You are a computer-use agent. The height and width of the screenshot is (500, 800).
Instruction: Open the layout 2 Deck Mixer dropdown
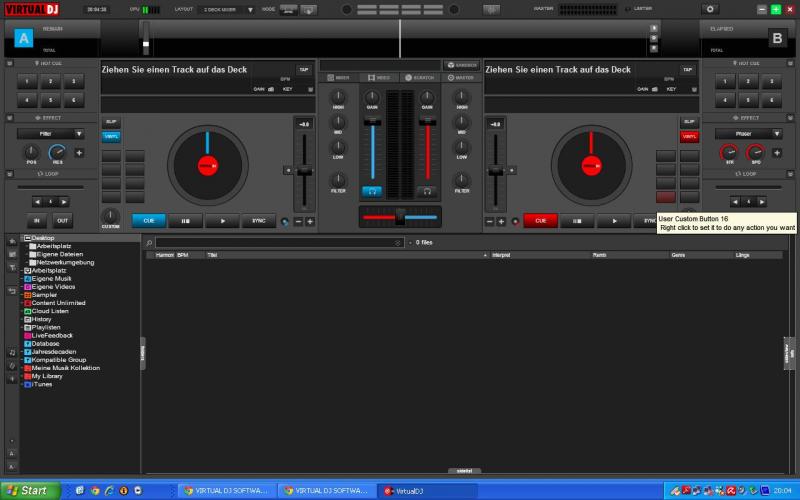[x=226, y=9]
